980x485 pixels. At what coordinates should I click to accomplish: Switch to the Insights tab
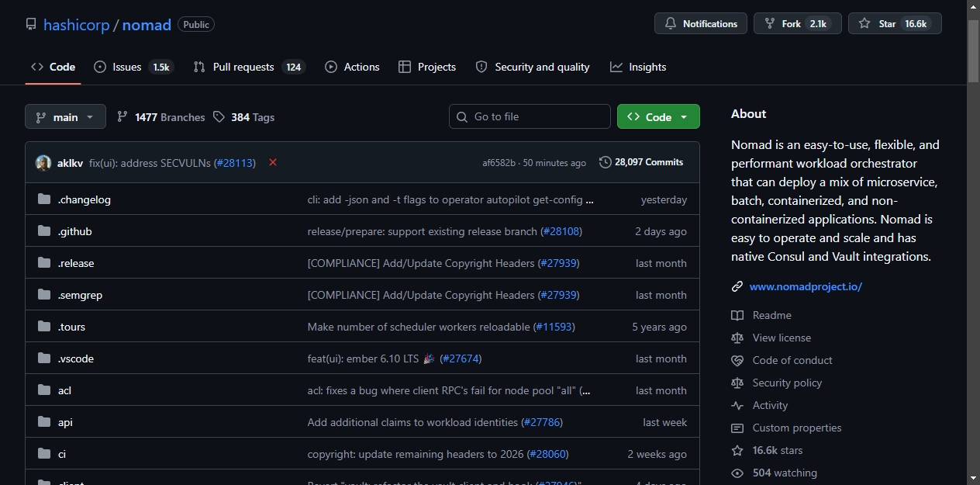click(638, 67)
